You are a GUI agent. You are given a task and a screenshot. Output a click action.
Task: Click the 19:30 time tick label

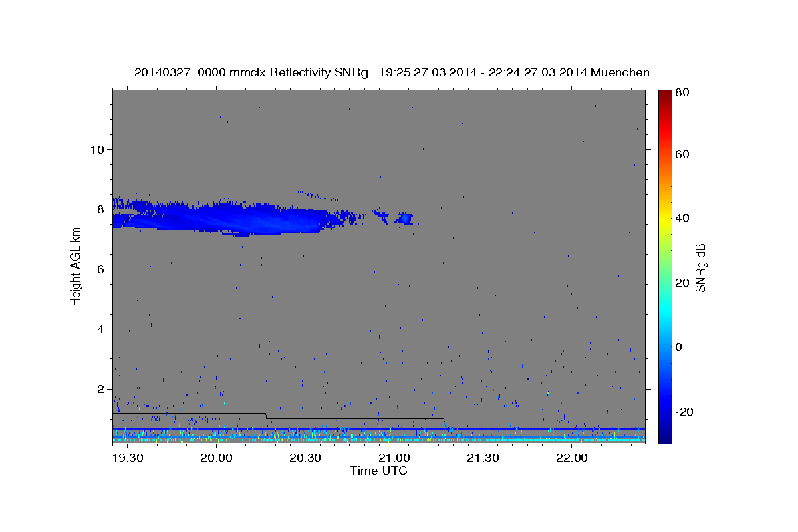click(x=127, y=458)
